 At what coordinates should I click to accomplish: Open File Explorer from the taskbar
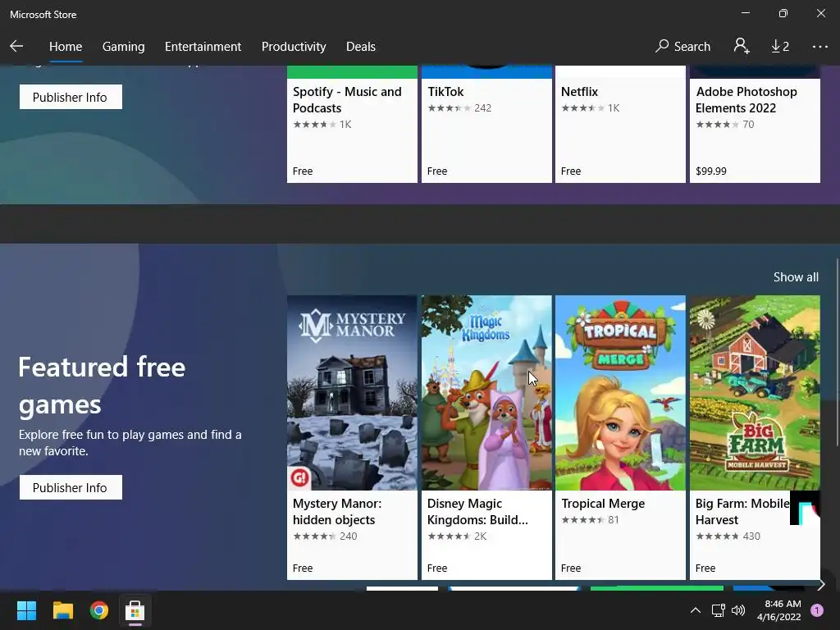coord(62,610)
